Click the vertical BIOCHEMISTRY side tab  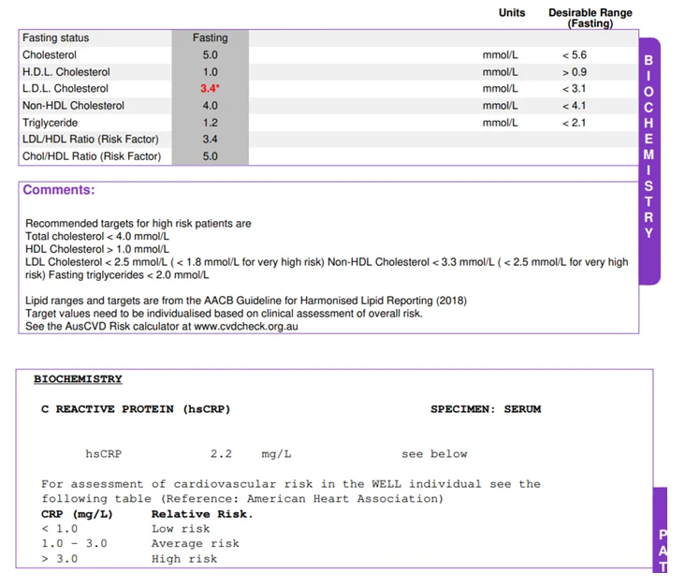click(649, 161)
